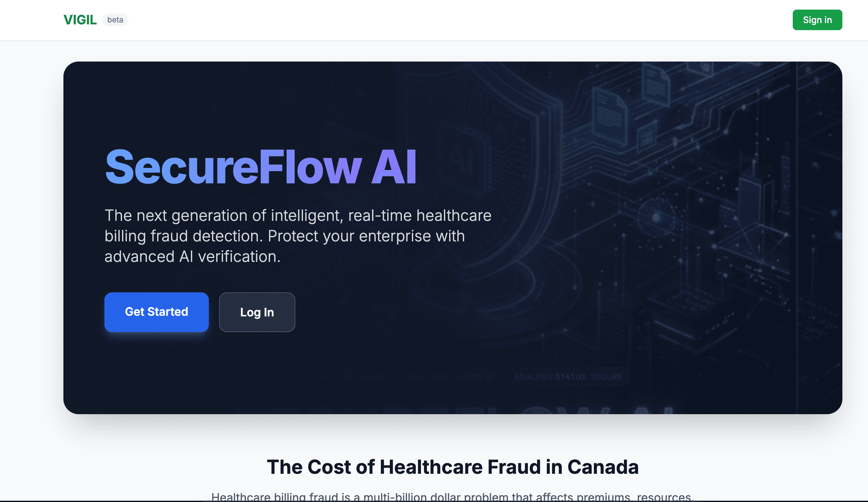
Task: Open the Log In button
Action: [x=257, y=312]
